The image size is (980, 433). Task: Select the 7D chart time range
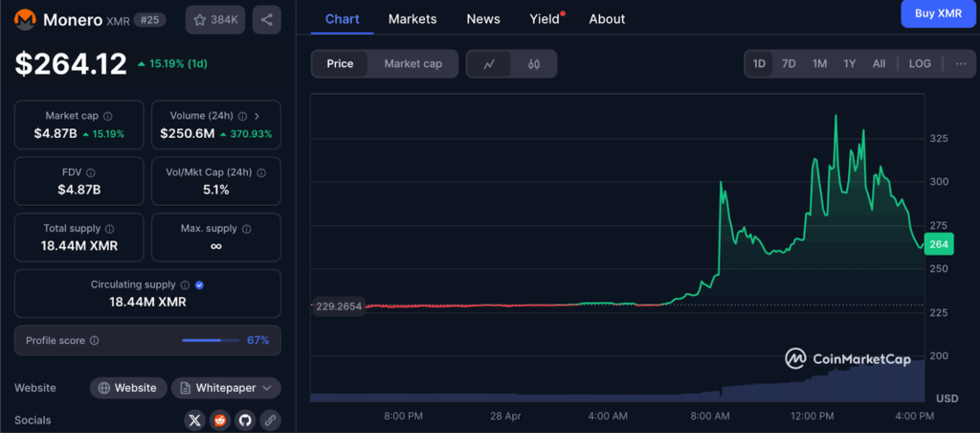tap(789, 64)
